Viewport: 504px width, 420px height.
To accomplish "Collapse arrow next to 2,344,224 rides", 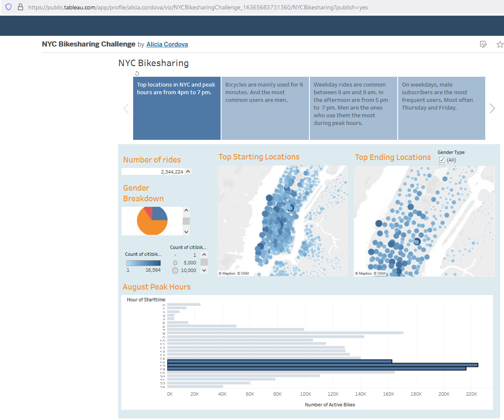I will coord(188,171).
